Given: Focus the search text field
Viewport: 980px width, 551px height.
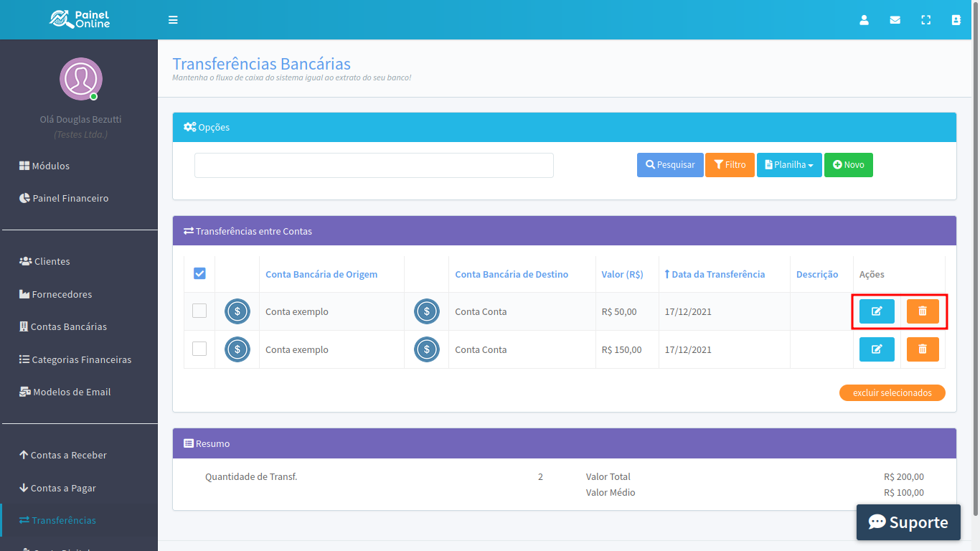Looking at the screenshot, I should click(374, 165).
